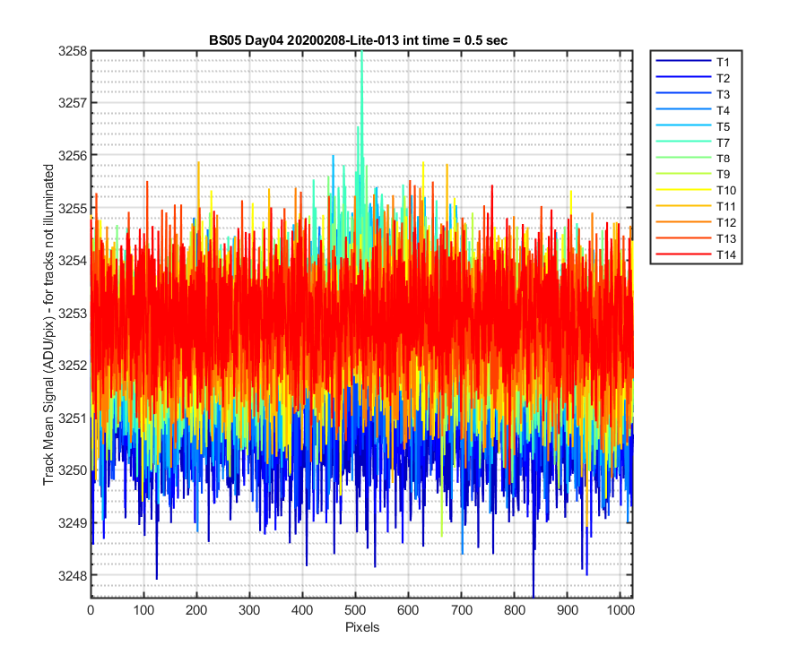This screenshot has width=807, height=672.
Task: Select the T4 legend label
Action: coord(723,110)
